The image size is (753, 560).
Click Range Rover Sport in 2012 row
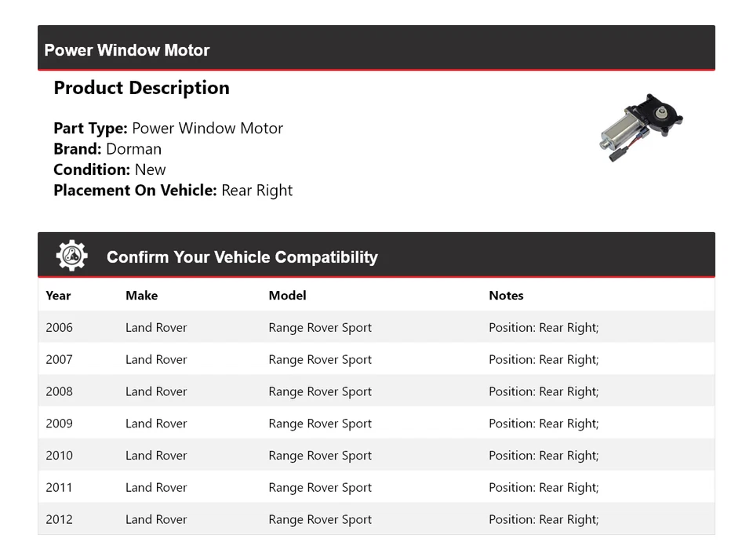(320, 519)
